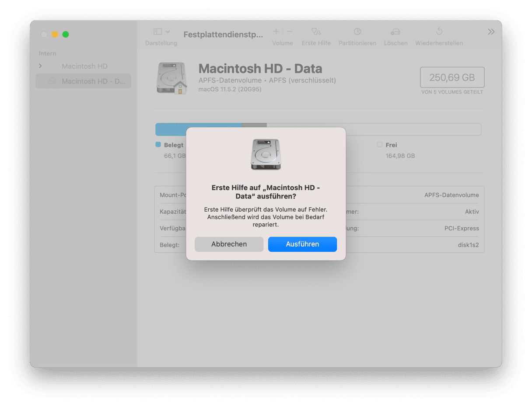Click the disk1s2 device value

(469, 245)
